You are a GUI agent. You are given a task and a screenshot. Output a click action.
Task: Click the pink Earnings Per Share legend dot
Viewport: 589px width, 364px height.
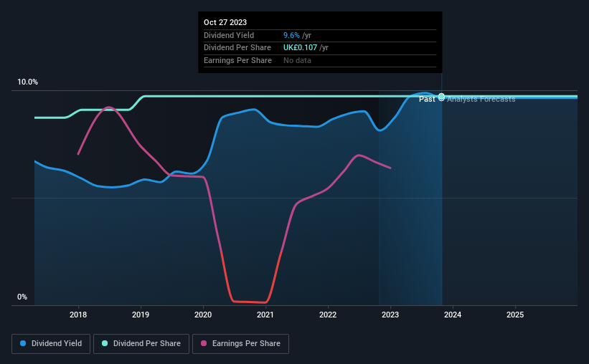point(204,343)
